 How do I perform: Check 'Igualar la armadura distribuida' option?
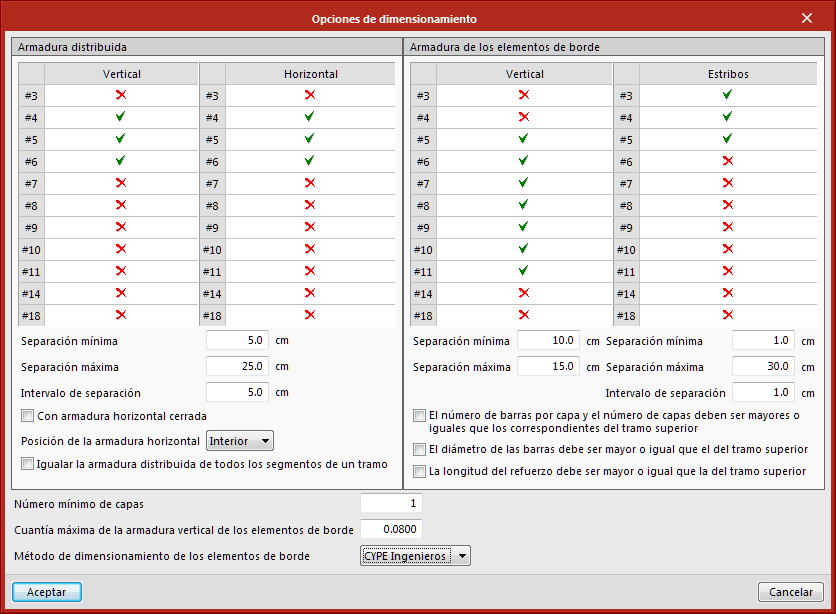[27, 464]
